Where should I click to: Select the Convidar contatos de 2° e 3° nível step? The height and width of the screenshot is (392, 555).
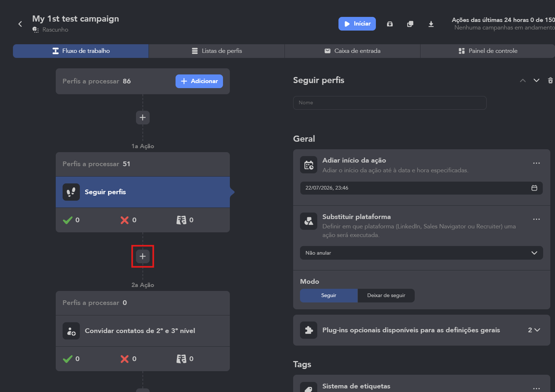click(143, 331)
